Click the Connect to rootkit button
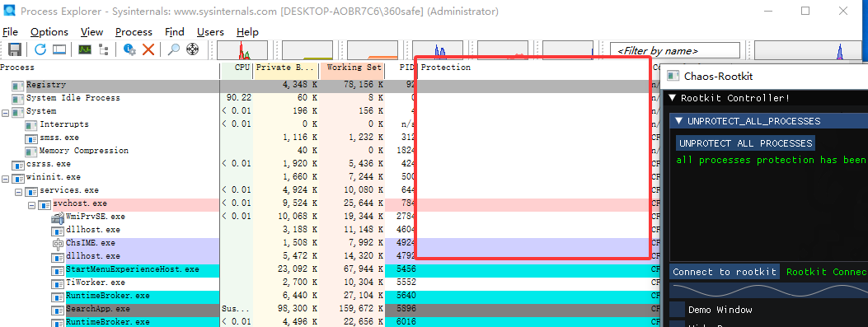The width and height of the screenshot is (868, 327). (725, 272)
